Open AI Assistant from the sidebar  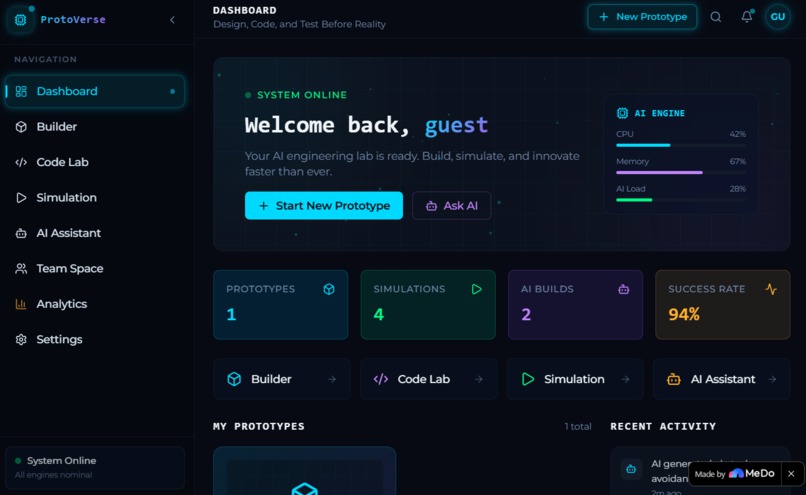coord(95,233)
